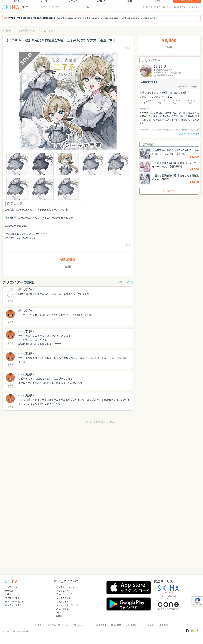This screenshot has height=644, width=203.
Task: Click the neutral face rating icon
Action: coord(175,102)
